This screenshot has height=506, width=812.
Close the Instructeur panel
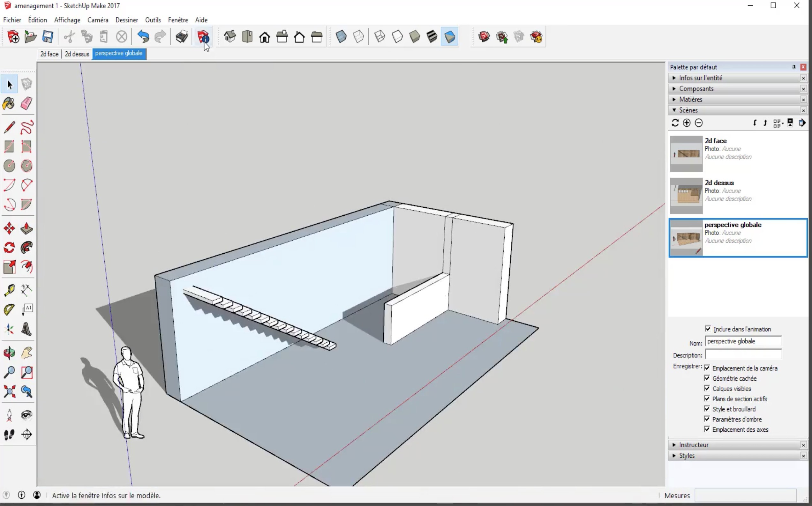[x=804, y=445]
